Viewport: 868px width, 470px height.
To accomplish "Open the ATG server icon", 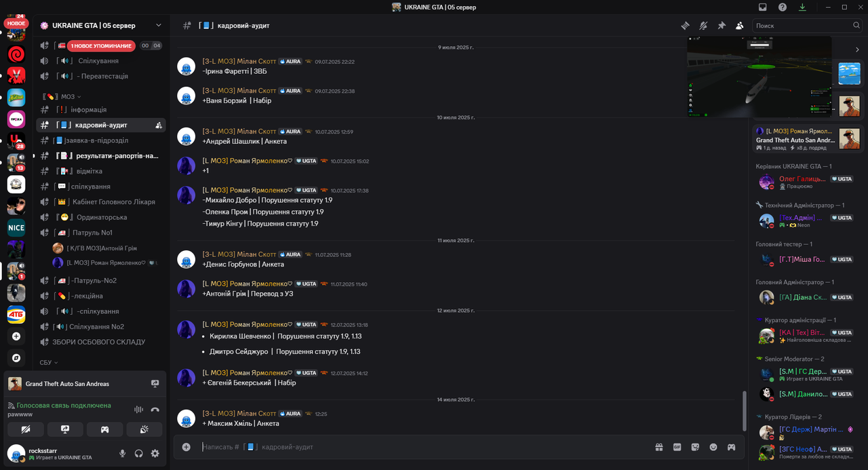I will coord(16,314).
